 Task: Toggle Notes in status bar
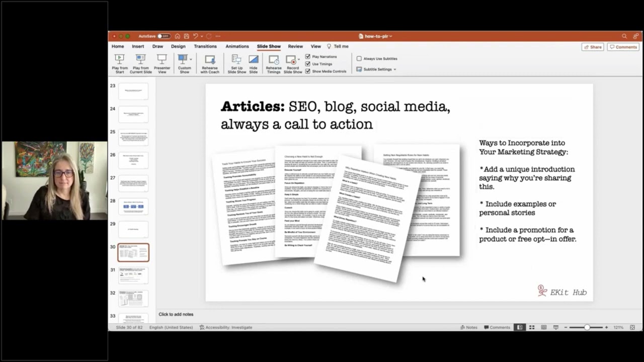[x=469, y=327]
